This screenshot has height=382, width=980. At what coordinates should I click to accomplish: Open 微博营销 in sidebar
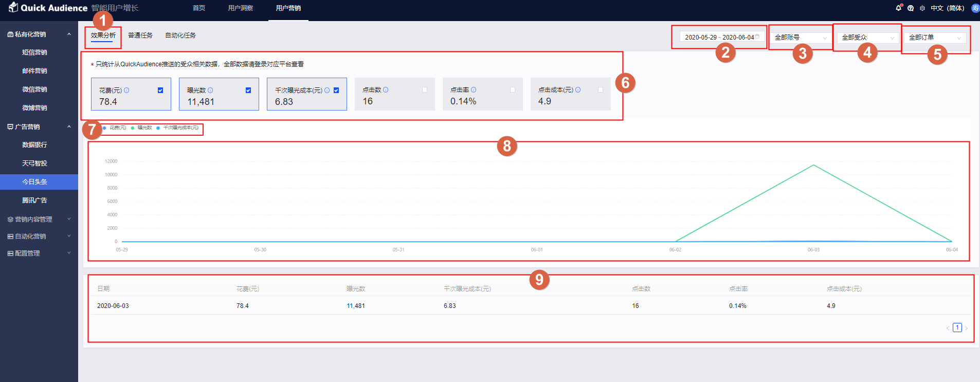click(34, 108)
